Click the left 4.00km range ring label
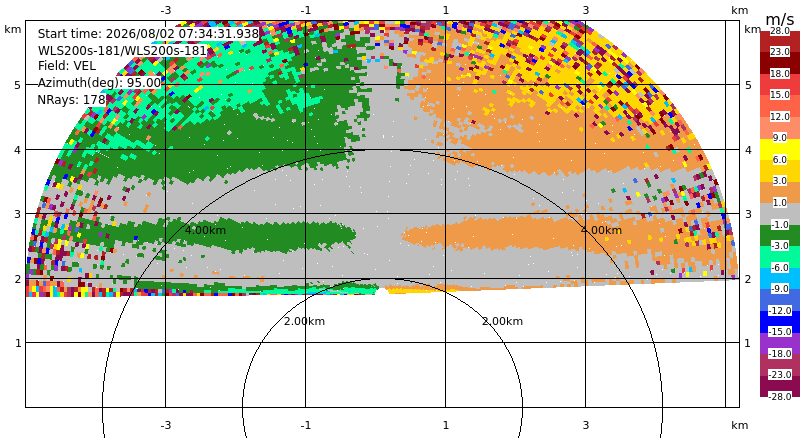The width and height of the screenshot is (800, 438). (x=205, y=230)
